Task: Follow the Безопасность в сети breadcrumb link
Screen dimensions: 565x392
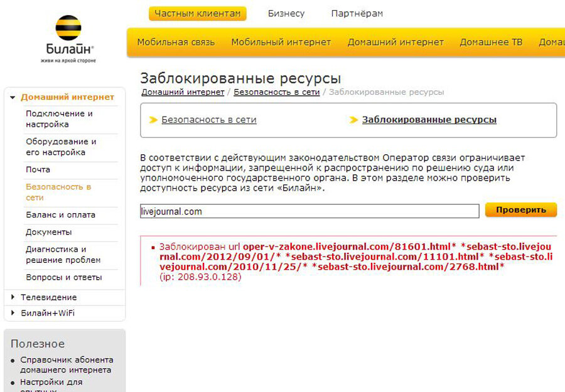Action: pyautogui.click(x=277, y=92)
